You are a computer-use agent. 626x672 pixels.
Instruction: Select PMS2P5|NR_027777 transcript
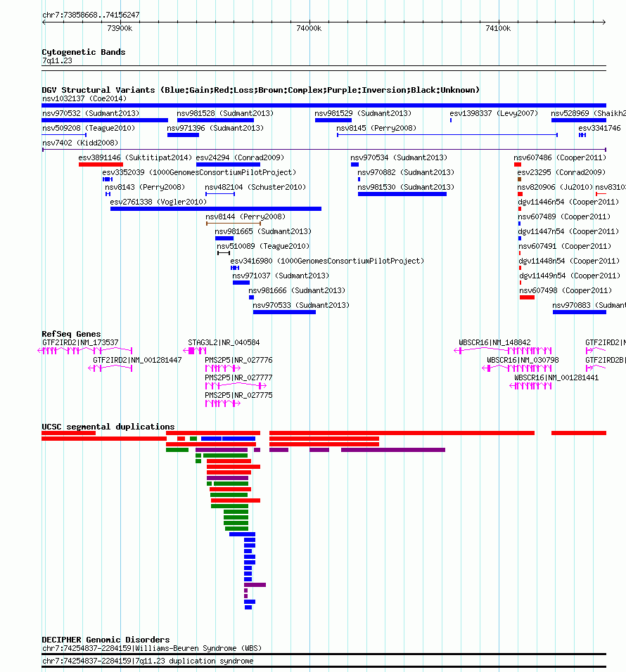pos(236,386)
